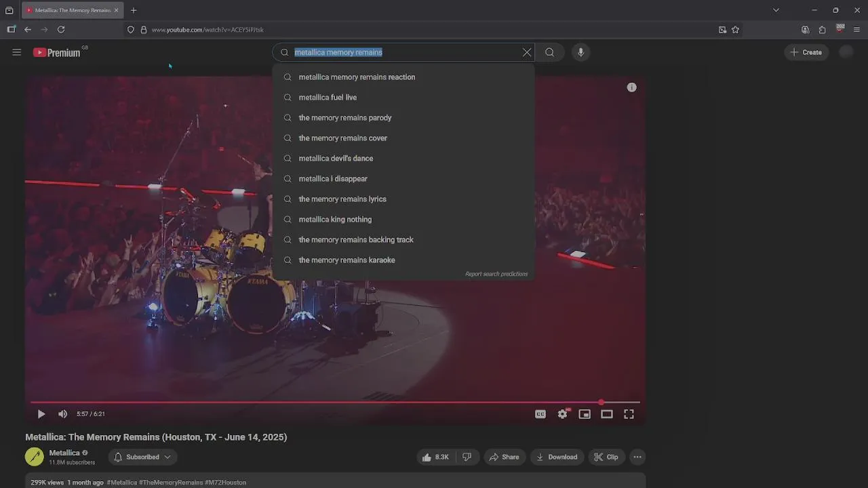Screen dimensions: 868x488
Task: Choose 'the memory remains karaoke' suggestion
Action: coord(403,260)
